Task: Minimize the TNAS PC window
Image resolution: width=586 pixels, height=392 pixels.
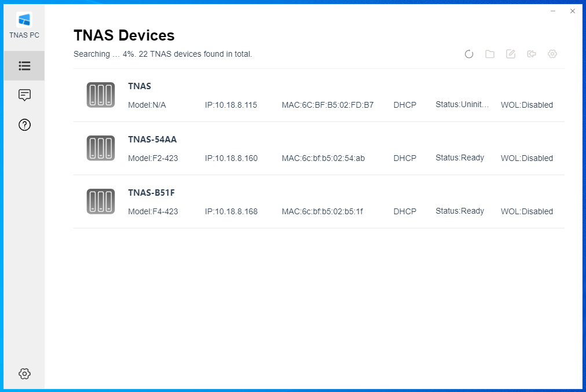Action: pos(553,11)
